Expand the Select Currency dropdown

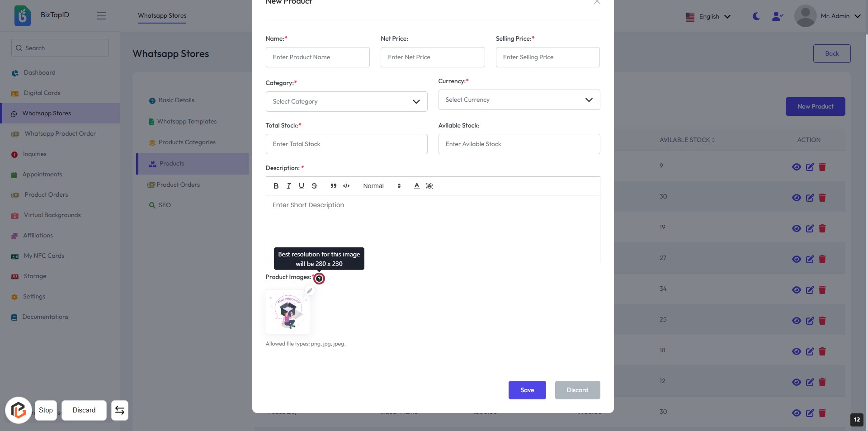coord(519,100)
